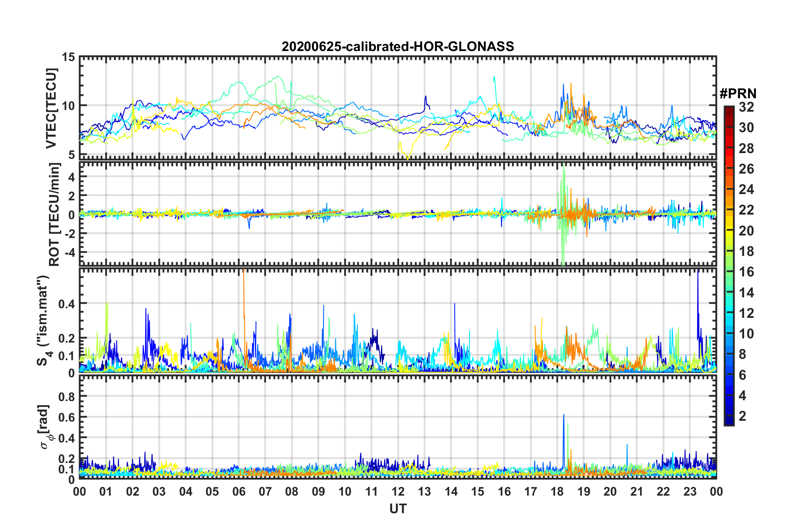The width and height of the screenshot is (796, 532).
Task: Select the UT x-axis label
Action: pyautogui.click(x=398, y=509)
